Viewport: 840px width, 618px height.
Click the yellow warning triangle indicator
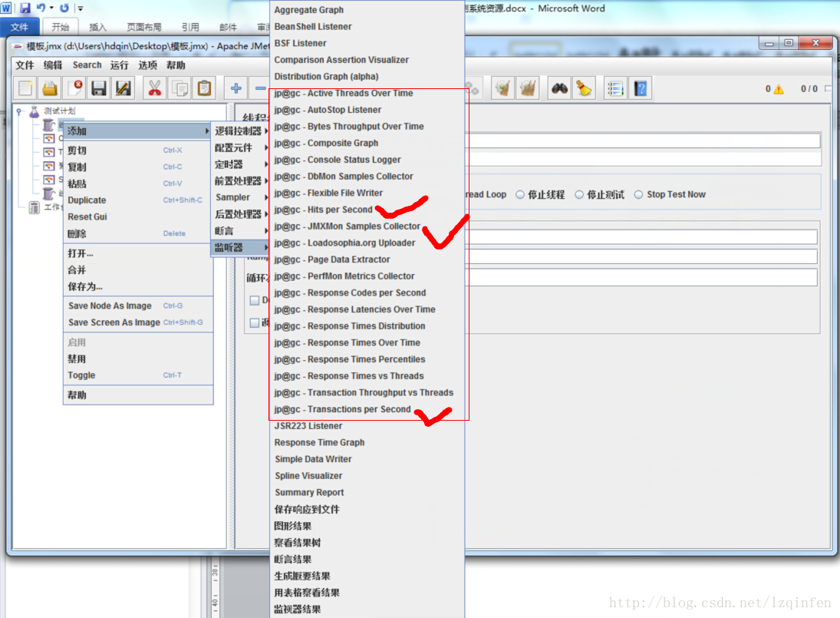779,90
